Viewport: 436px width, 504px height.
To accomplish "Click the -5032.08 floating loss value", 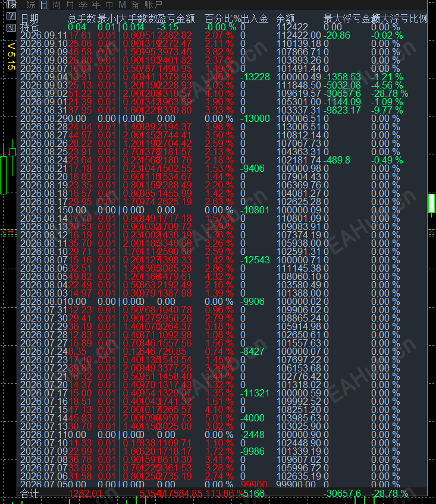I will click(x=343, y=85).
